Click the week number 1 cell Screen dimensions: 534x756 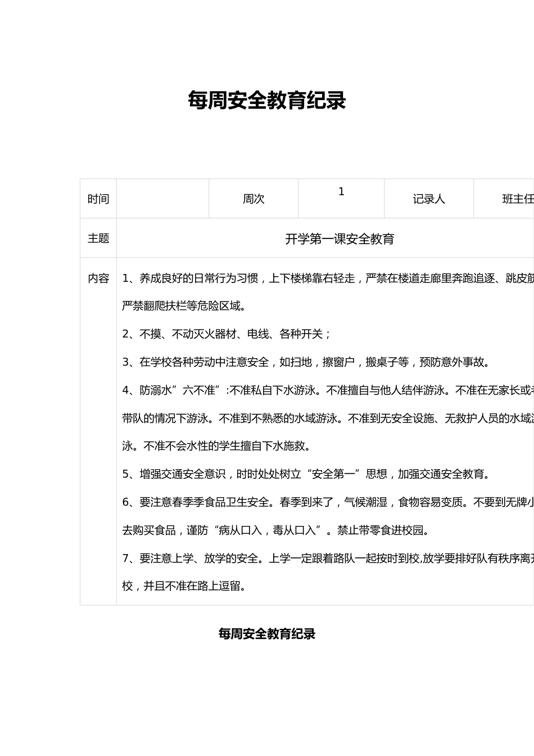point(341,199)
